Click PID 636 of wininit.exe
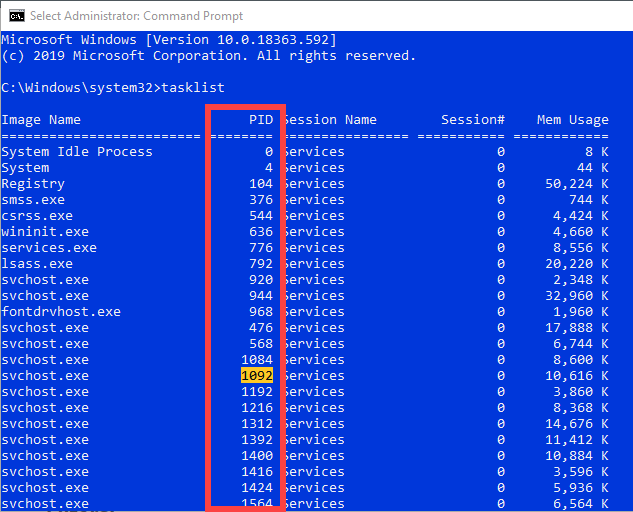The height and width of the screenshot is (512, 633). point(261,232)
